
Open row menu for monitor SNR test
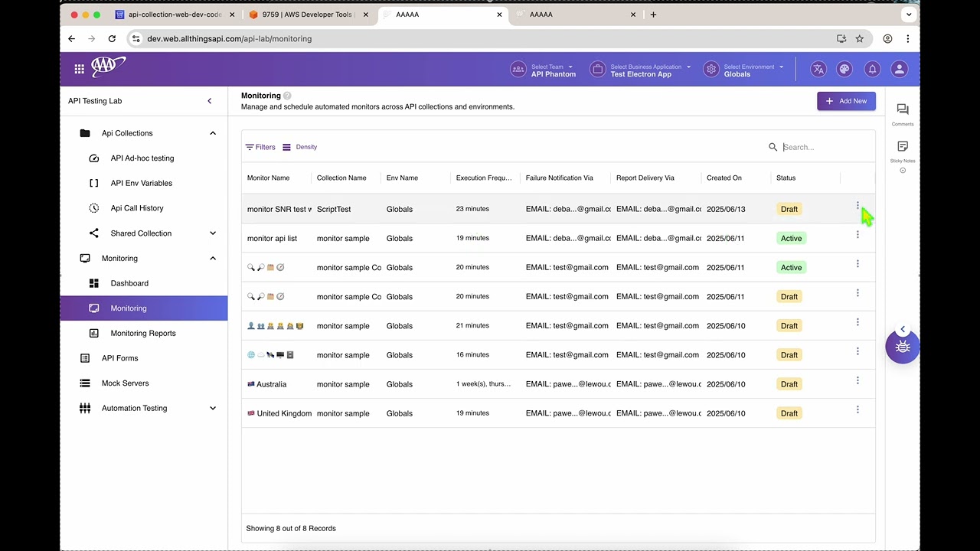tap(857, 206)
